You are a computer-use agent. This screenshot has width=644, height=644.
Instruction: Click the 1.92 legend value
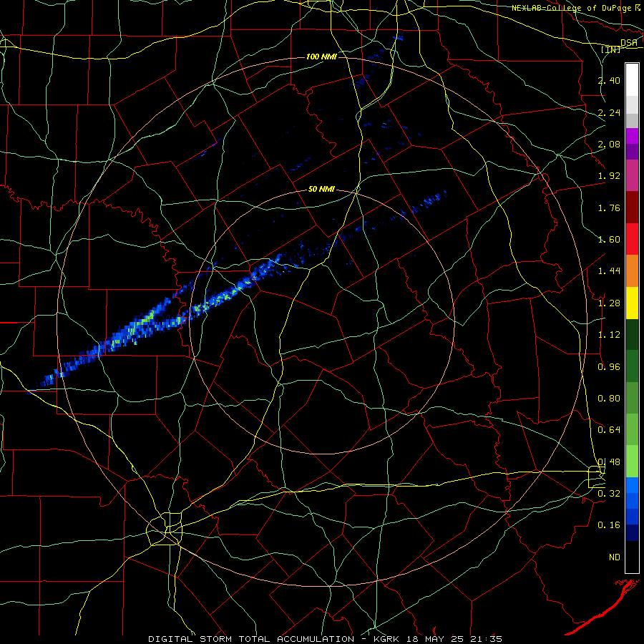point(609,176)
